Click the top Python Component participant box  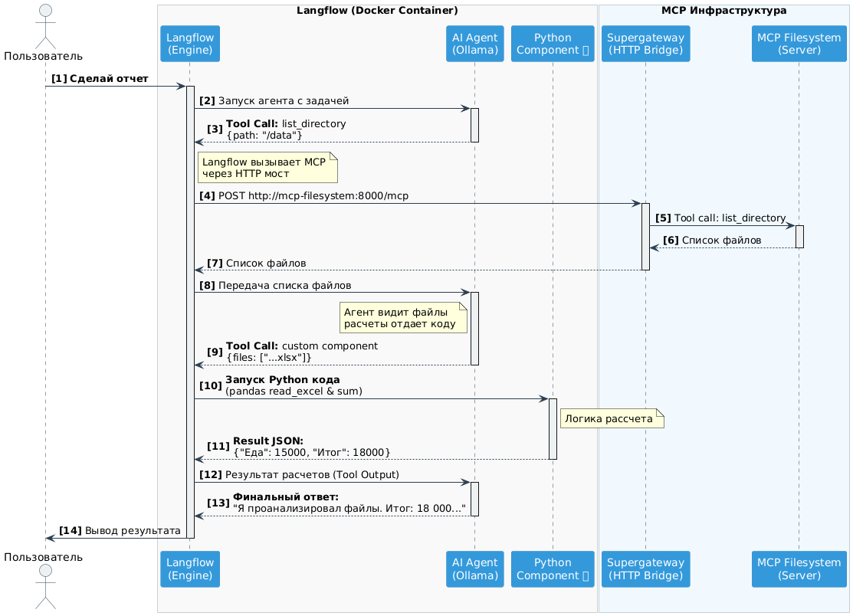(553, 43)
